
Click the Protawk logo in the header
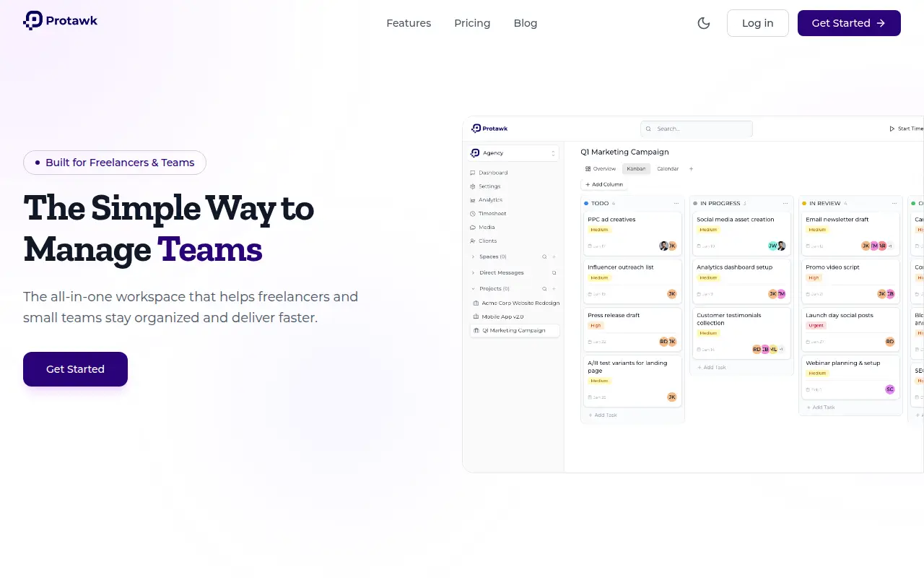click(61, 21)
